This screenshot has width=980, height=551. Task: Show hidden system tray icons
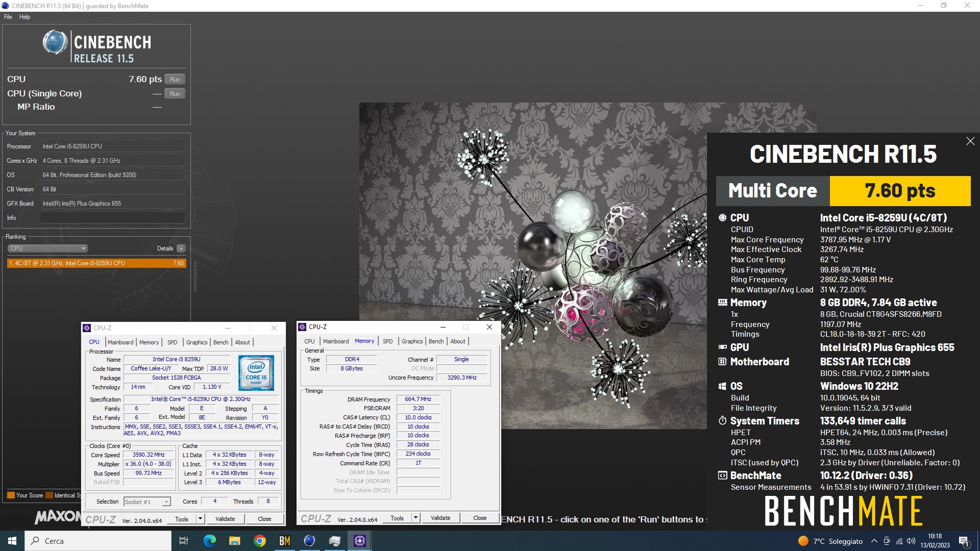pyautogui.click(x=874, y=541)
